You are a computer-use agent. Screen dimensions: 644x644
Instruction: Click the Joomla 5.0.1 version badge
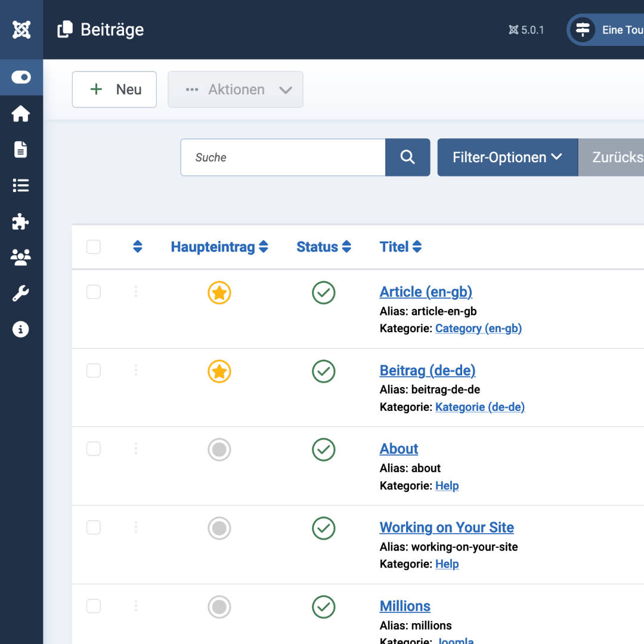point(526,30)
